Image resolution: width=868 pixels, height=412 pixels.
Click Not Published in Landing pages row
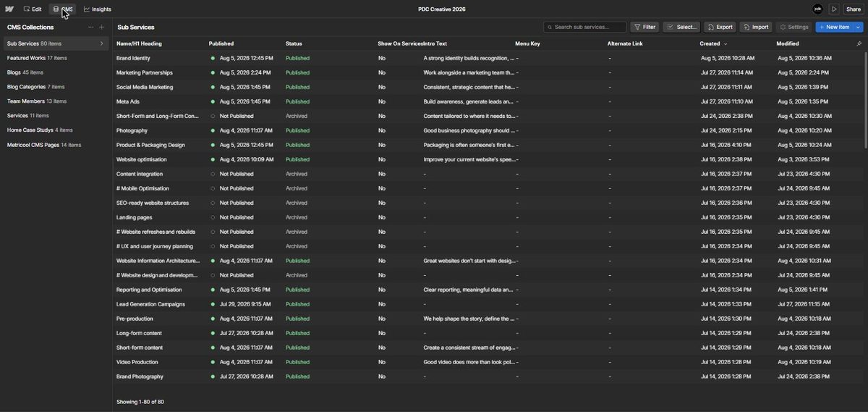pos(237,217)
